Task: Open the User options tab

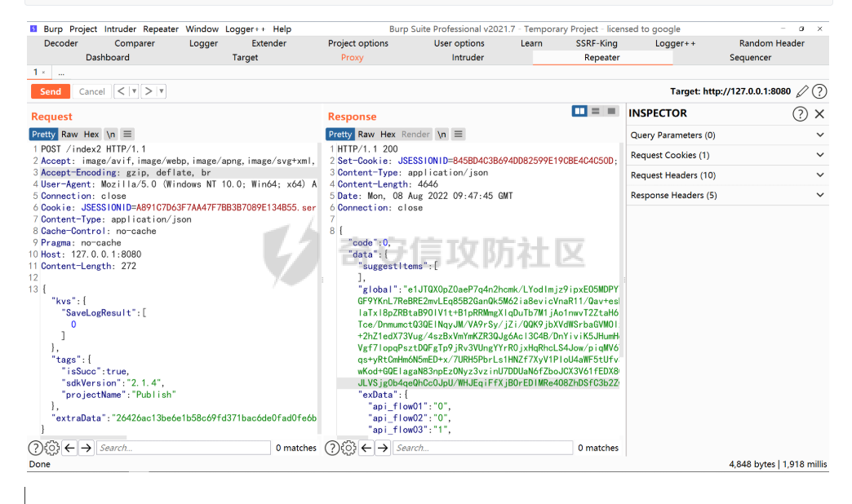Action: pos(459,43)
